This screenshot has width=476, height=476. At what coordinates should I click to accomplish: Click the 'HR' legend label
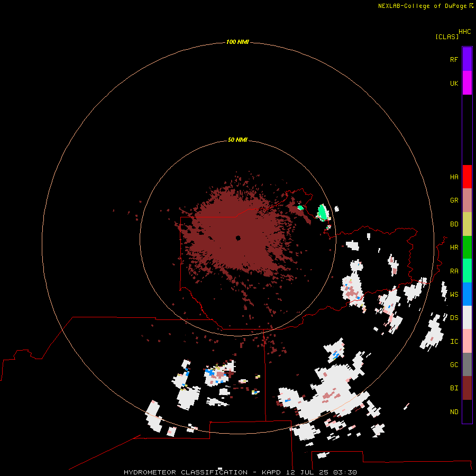[454, 248]
